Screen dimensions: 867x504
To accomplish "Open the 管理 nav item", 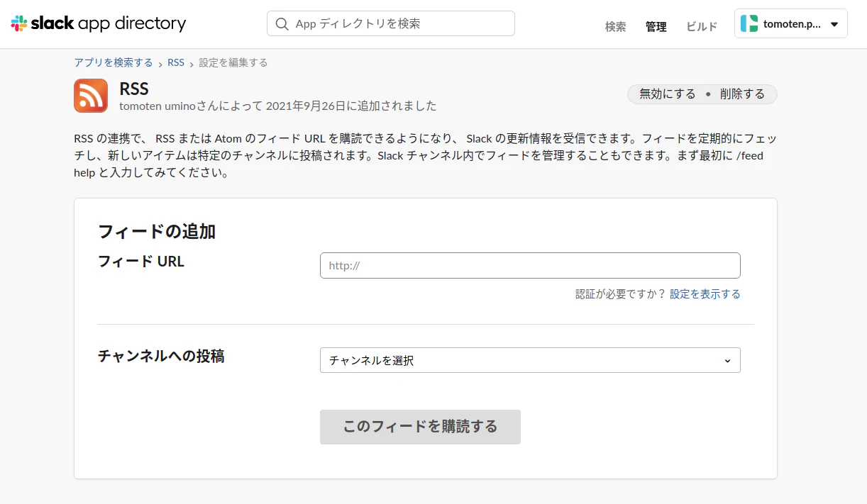I will click(x=656, y=27).
